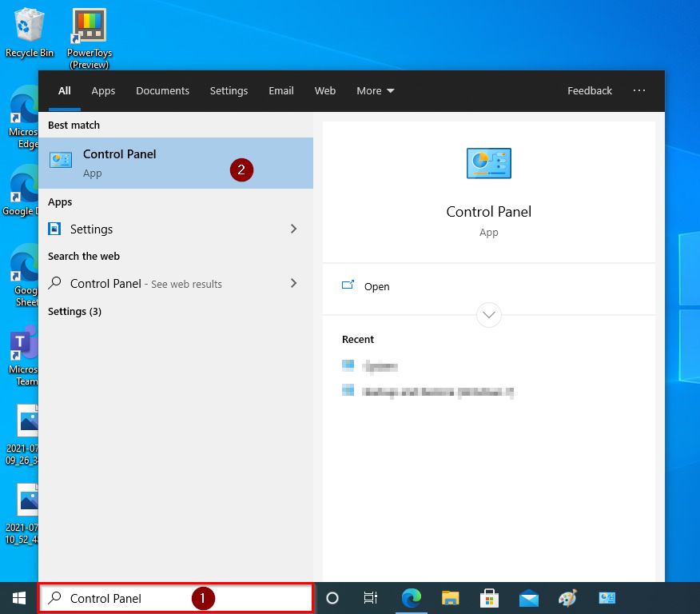Open Task View on the taskbar

point(371,598)
